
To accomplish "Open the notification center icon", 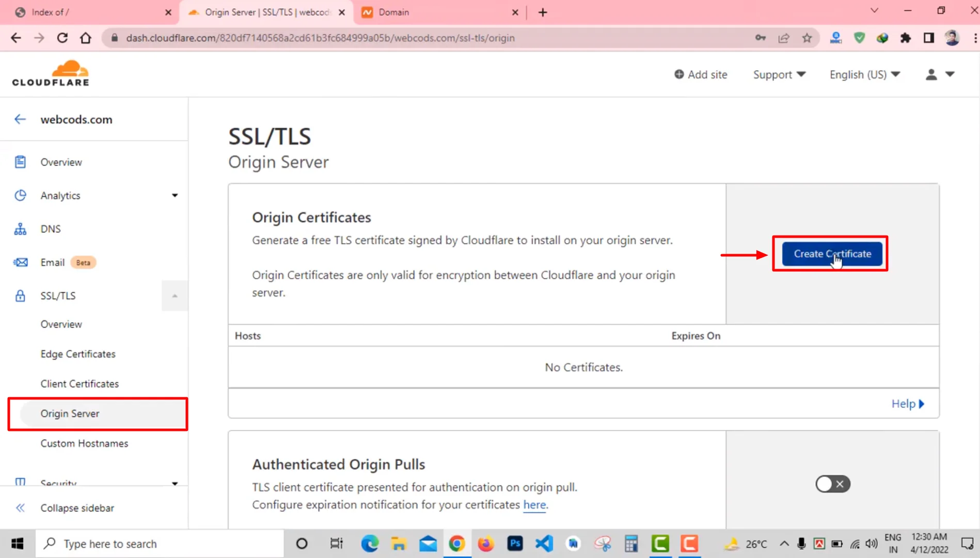I will coord(967,544).
